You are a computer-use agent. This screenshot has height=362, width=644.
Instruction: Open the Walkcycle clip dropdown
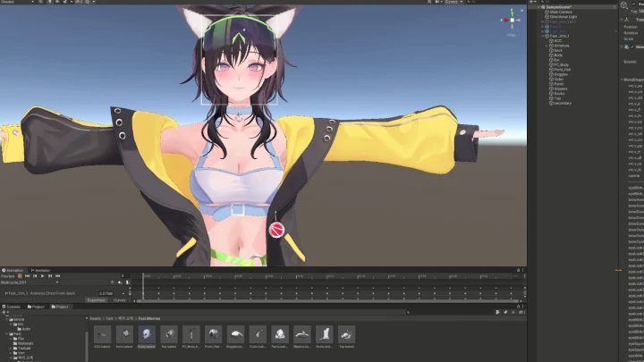pyautogui.click(x=30, y=282)
